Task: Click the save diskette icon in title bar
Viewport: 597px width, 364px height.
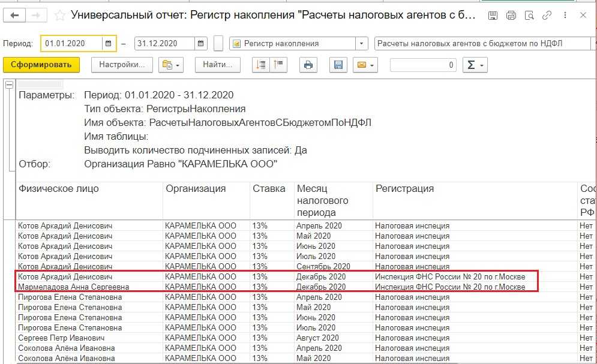Action: (493, 15)
